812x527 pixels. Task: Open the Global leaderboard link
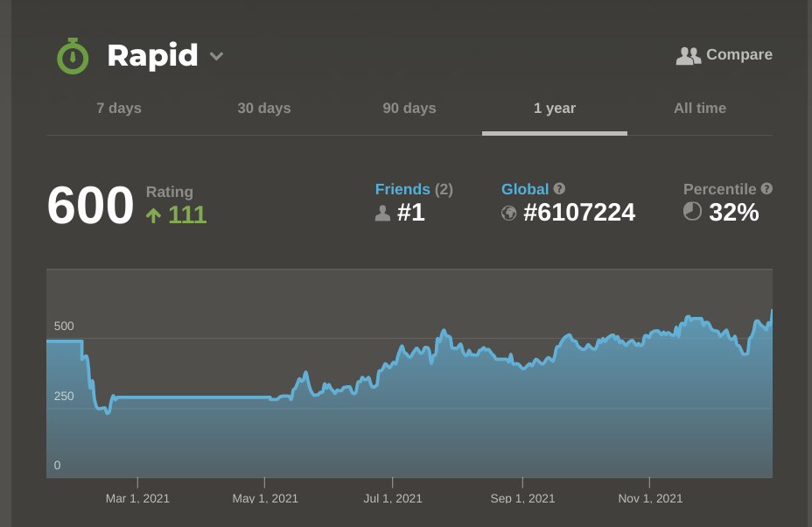pos(525,189)
